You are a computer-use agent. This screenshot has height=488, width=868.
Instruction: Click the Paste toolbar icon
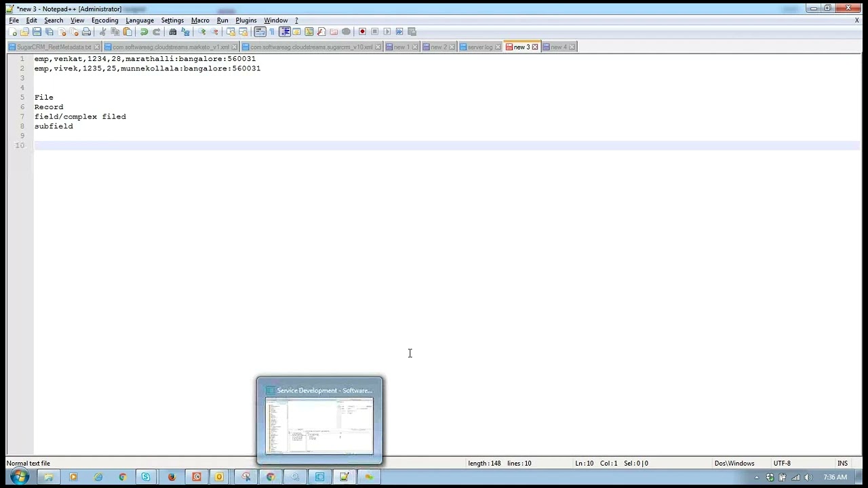127,32
